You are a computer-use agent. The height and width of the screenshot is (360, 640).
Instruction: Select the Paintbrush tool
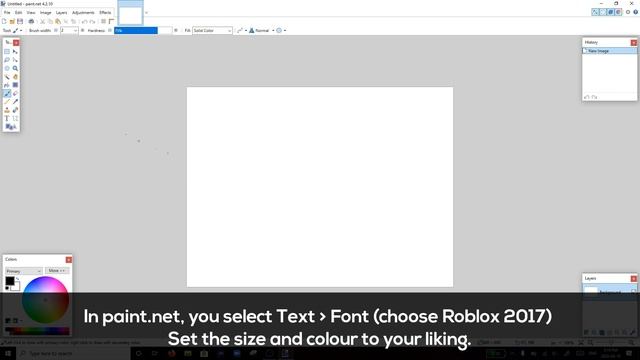7,93
